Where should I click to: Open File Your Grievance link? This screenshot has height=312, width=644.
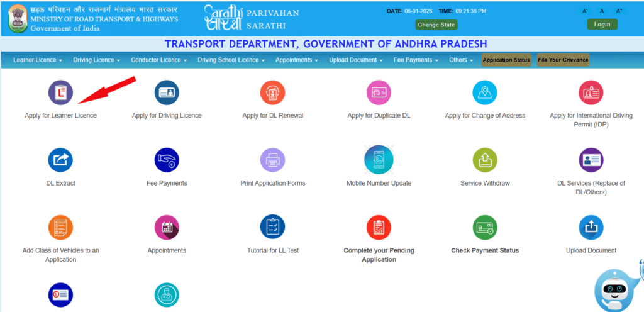(563, 60)
